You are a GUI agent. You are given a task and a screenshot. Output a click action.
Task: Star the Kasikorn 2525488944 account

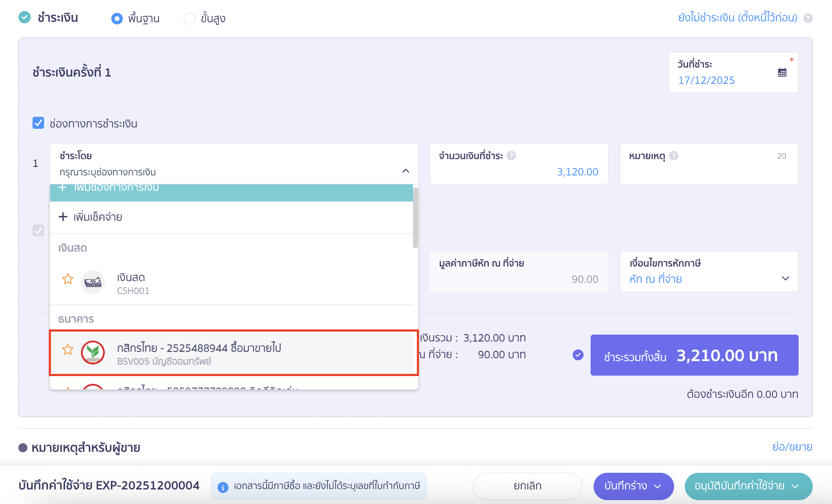[68, 350]
